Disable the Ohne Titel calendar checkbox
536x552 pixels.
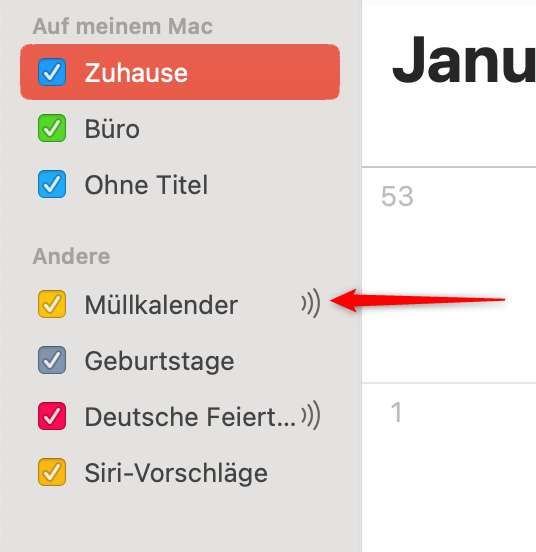52,184
